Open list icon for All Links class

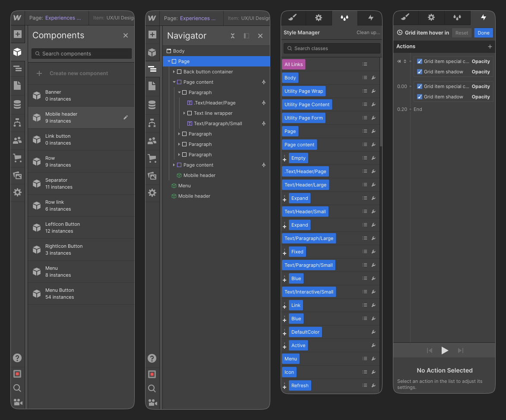click(365, 64)
